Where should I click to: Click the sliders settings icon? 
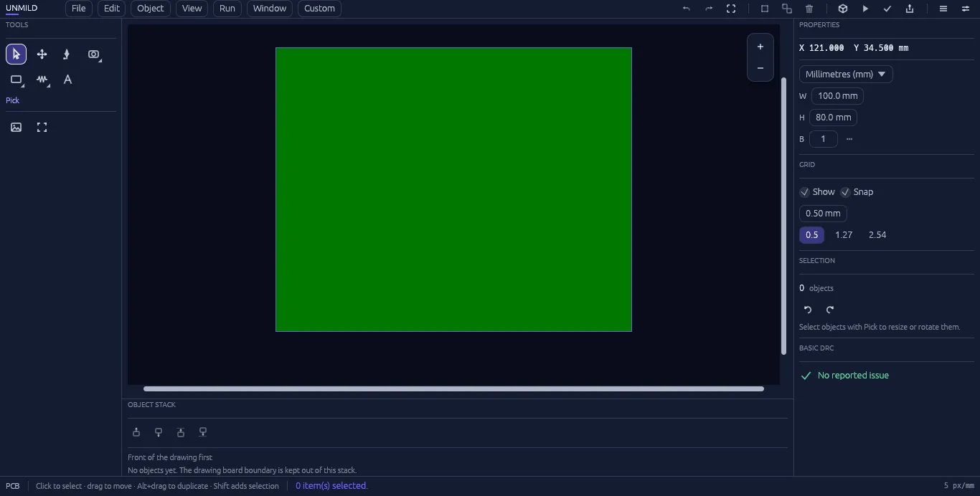click(966, 9)
